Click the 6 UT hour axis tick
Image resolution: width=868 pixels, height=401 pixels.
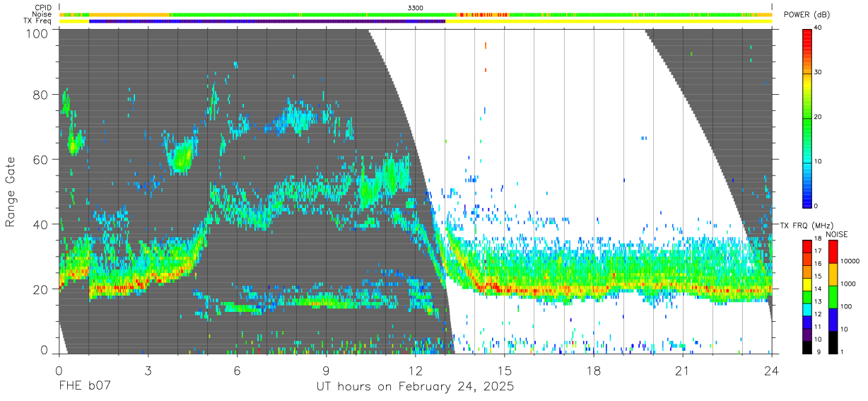pos(237,371)
